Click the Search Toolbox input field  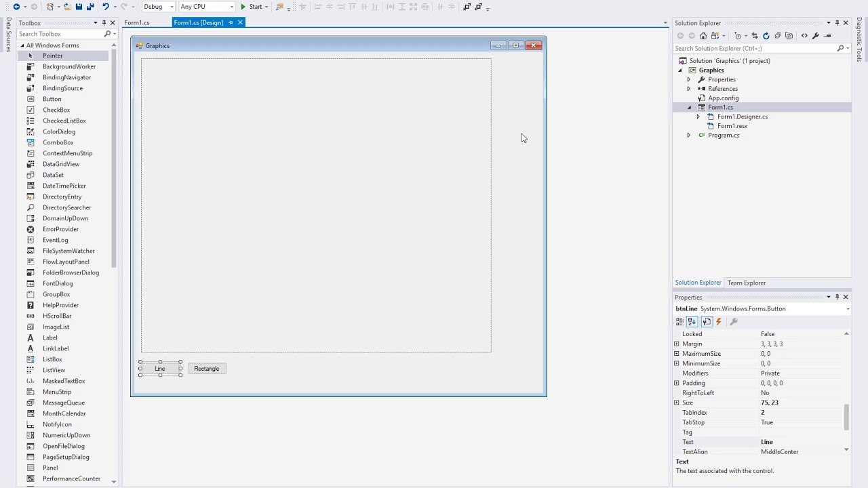[x=60, y=34]
